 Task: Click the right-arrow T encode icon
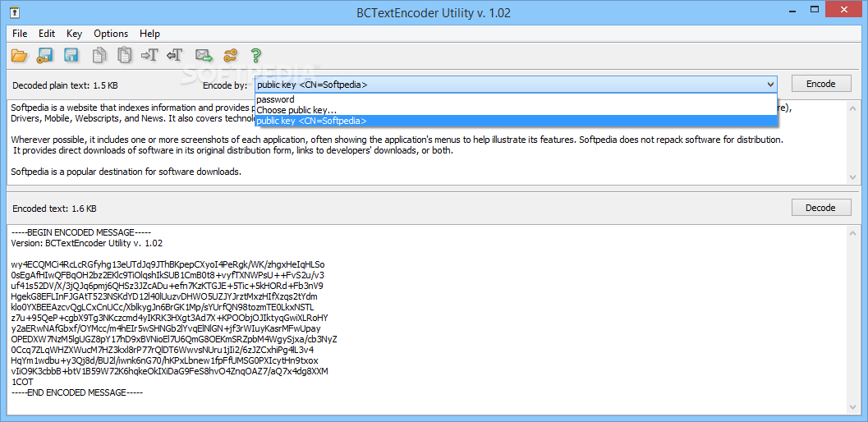point(149,55)
